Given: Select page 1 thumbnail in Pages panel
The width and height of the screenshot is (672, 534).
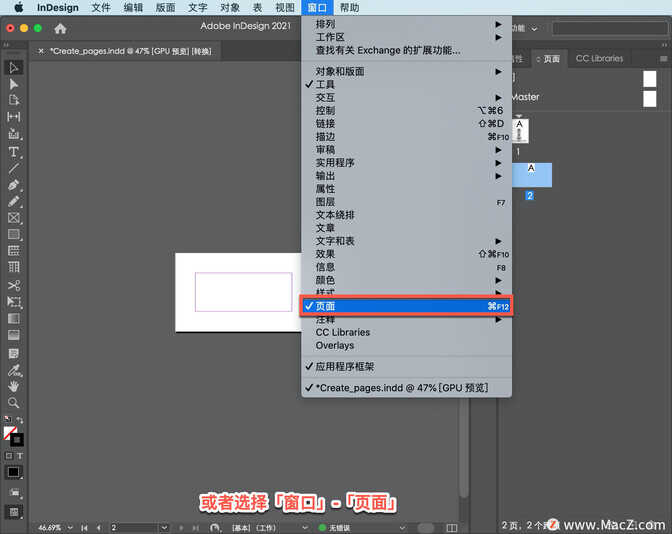Looking at the screenshot, I should point(520,131).
